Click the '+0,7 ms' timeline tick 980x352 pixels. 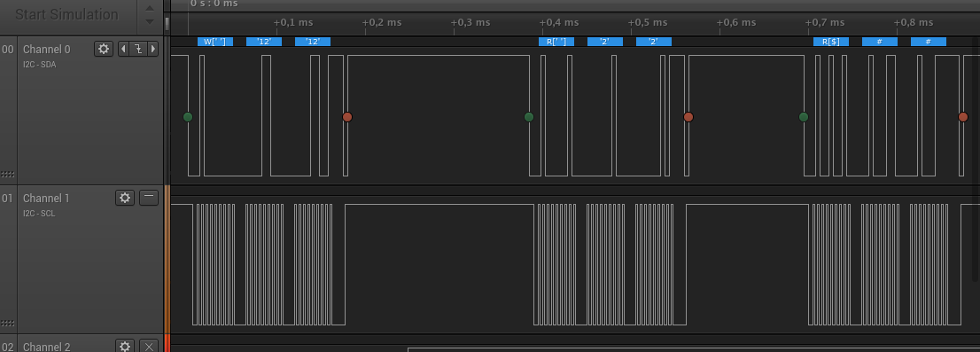coord(825,22)
